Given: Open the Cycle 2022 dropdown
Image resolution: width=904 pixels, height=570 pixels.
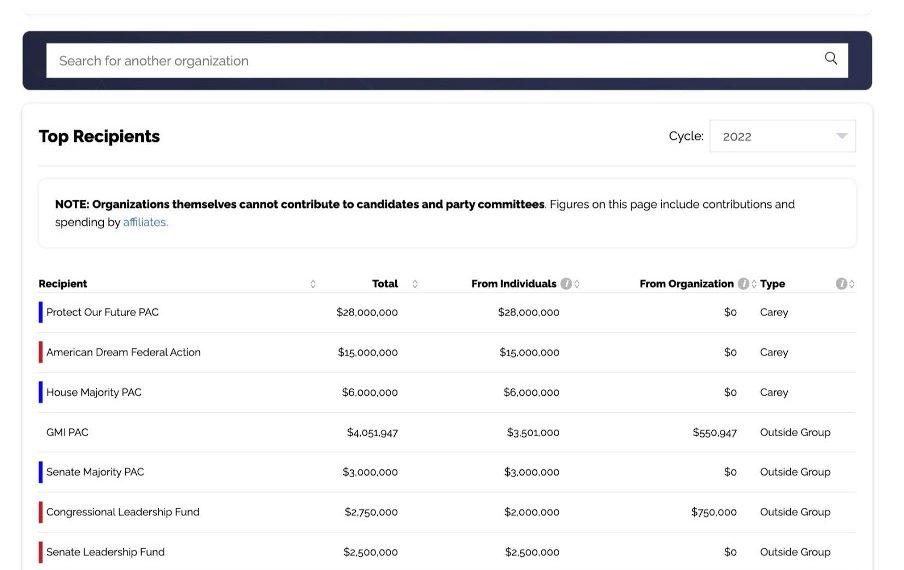Looking at the screenshot, I should (782, 137).
